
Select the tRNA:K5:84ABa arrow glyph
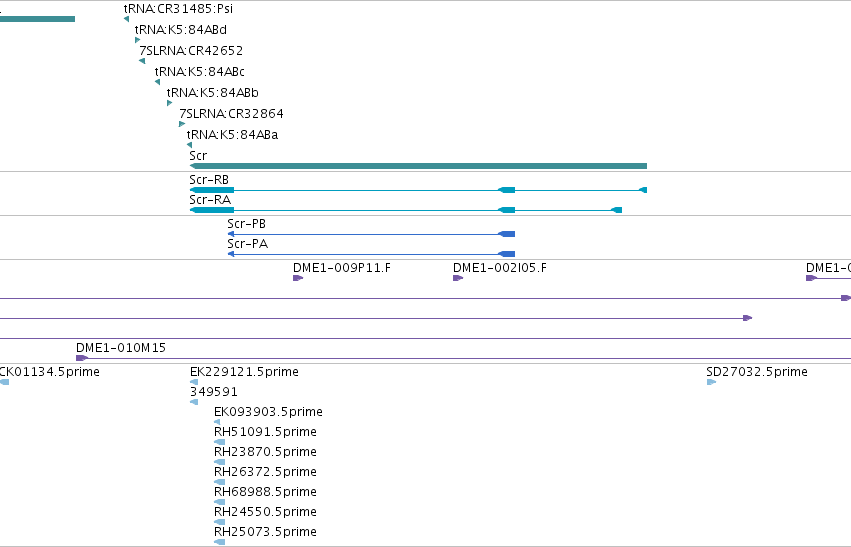189,145
